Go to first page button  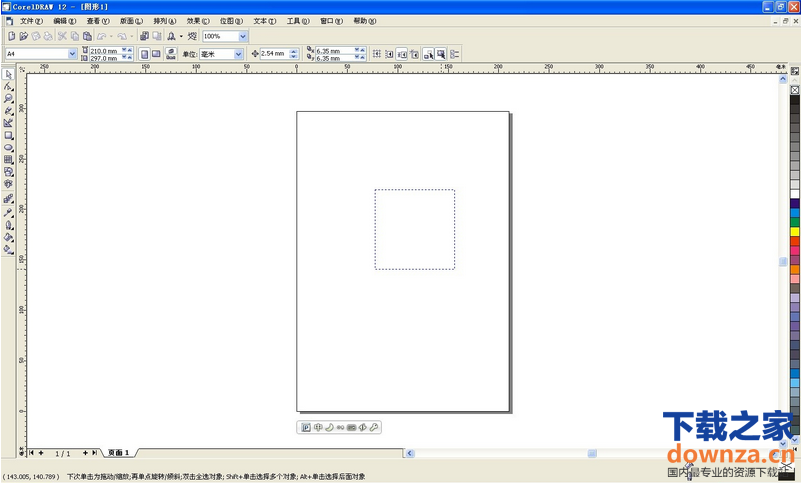[x=32, y=453]
